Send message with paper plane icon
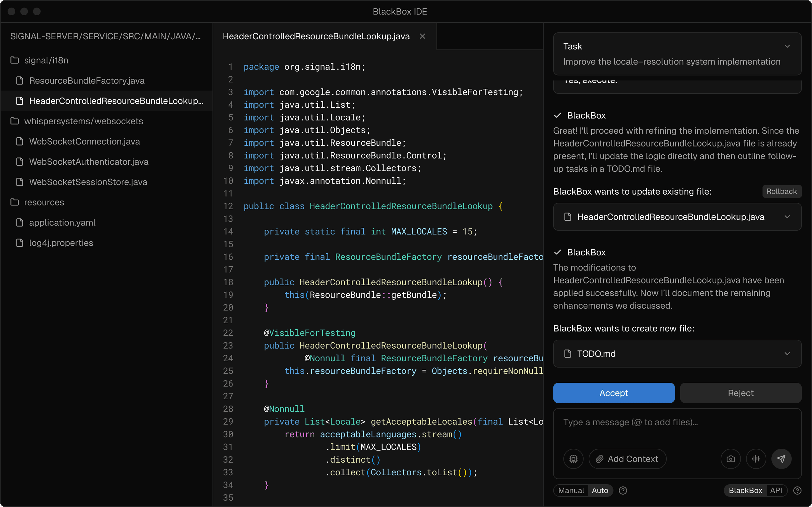 point(781,459)
